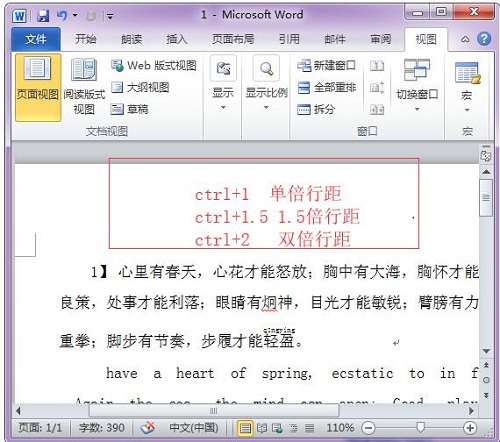Open Customize Quick Access Toolbar dropdown

(110, 16)
